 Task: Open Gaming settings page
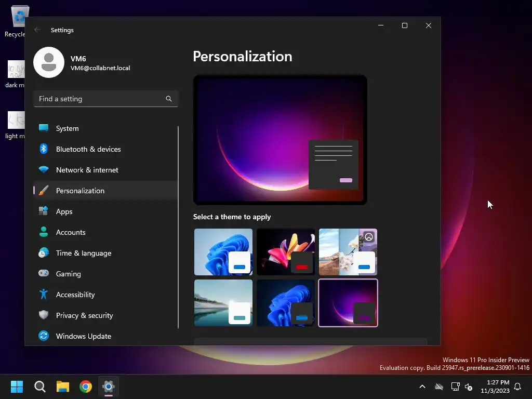[105, 273]
